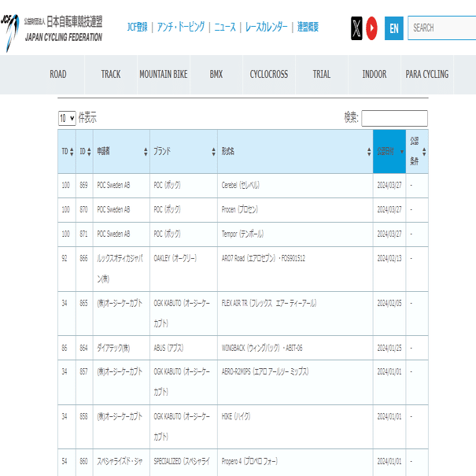Click ID 869 cell
Viewport: 476px width, 476px height.
(84, 186)
